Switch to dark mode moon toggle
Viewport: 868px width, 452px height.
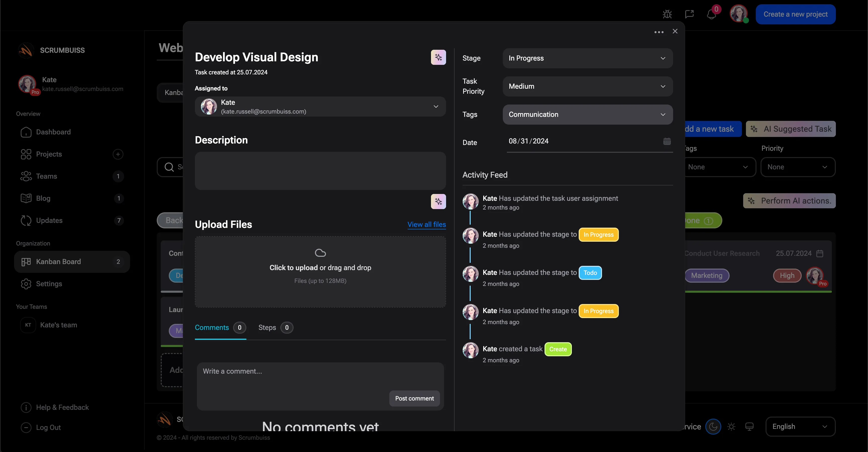[x=713, y=427]
